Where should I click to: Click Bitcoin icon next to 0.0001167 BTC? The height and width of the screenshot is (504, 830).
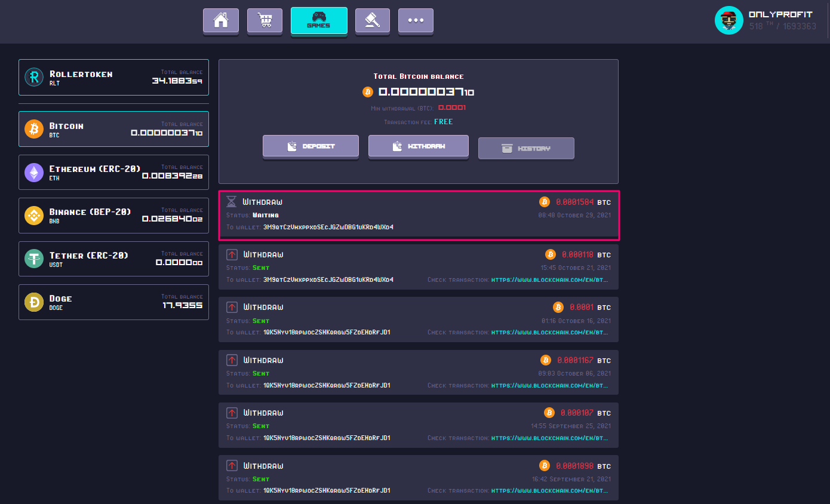tap(545, 360)
